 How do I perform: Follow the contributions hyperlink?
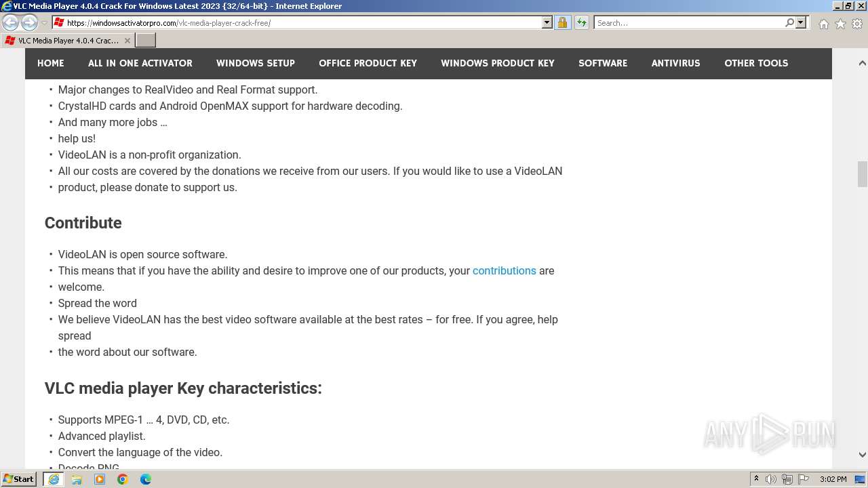505,270
